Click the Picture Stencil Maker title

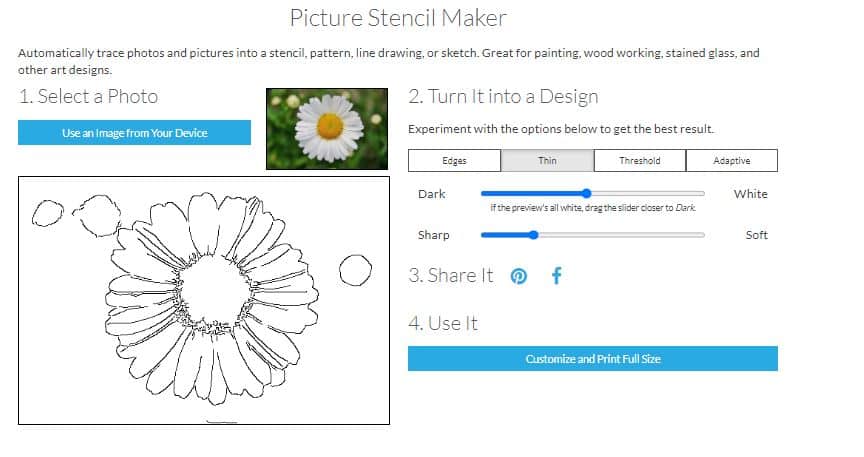point(398,18)
